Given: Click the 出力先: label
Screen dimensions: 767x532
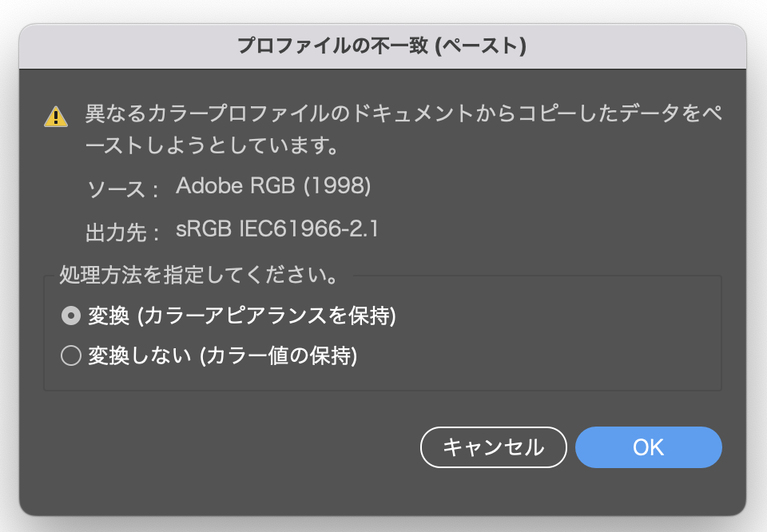Looking at the screenshot, I should 115,232.
